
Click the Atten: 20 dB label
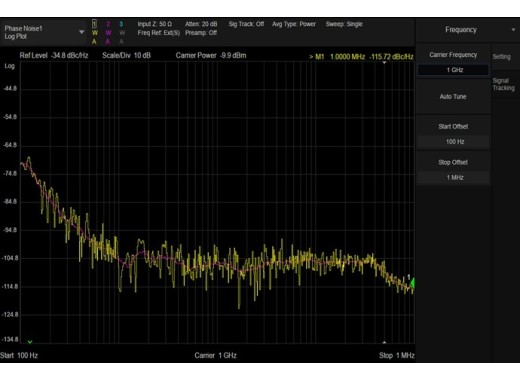pyautogui.click(x=201, y=24)
